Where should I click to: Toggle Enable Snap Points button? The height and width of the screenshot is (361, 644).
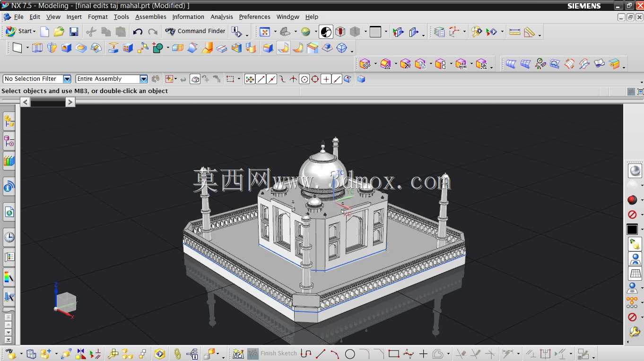point(250,79)
